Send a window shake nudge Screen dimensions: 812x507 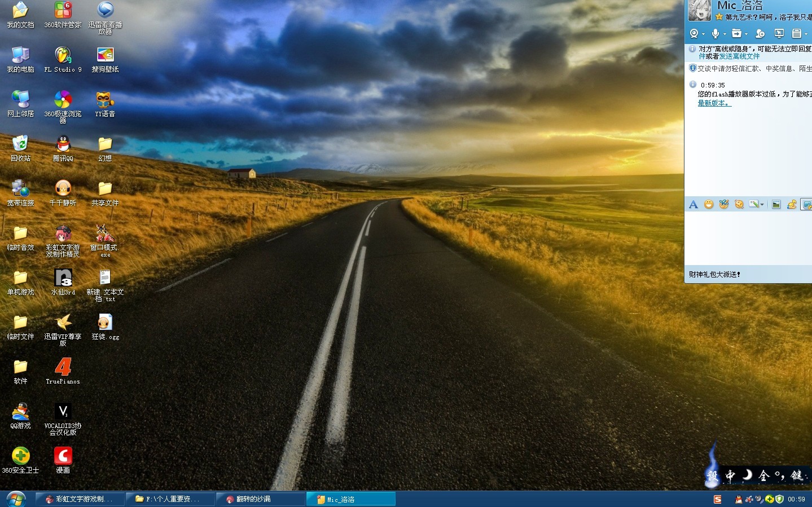739,204
